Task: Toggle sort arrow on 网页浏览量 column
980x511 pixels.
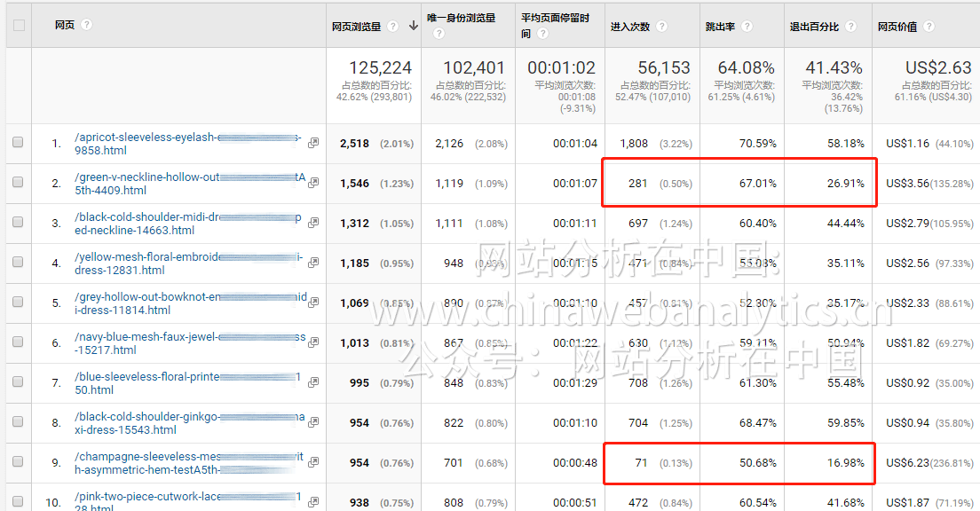Action: (x=413, y=26)
